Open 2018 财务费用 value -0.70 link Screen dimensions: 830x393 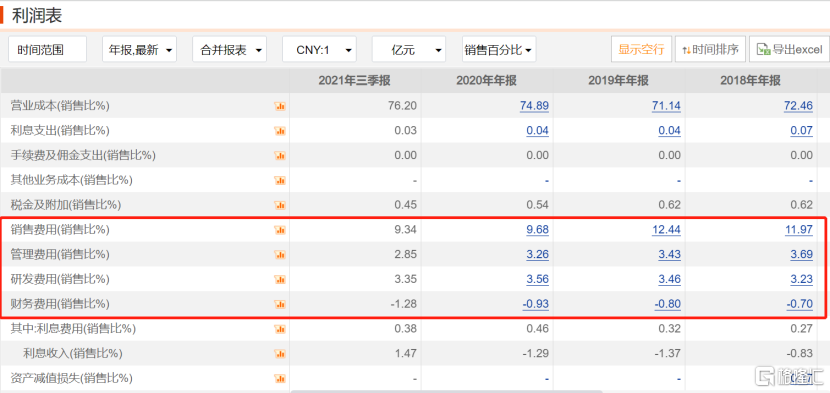click(799, 305)
